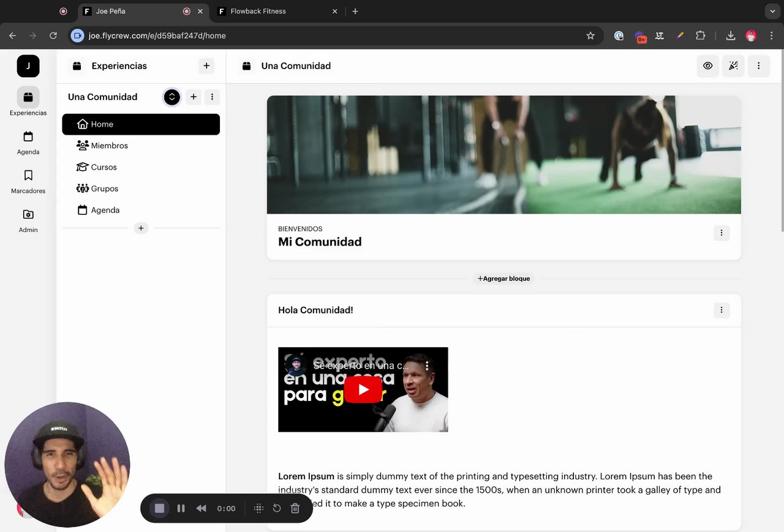This screenshot has height=532, width=784.
Task: Click the blurred gym banner image
Action: coord(504,155)
